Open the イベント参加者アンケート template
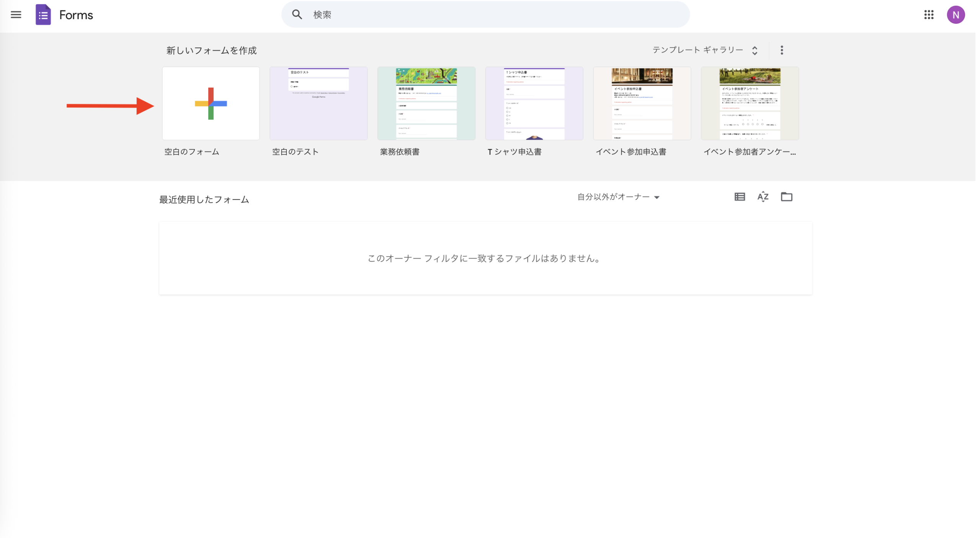 [x=750, y=103]
